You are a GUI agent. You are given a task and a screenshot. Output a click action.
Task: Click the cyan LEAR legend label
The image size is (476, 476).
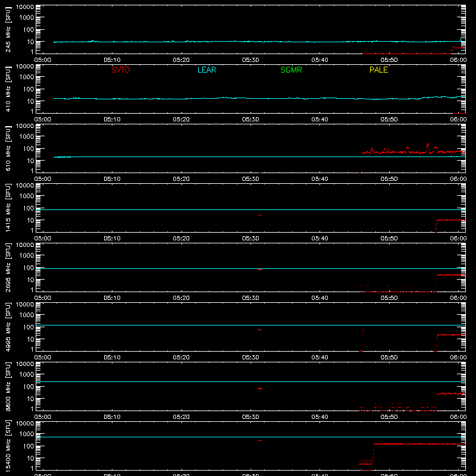[x=206, y=70]
